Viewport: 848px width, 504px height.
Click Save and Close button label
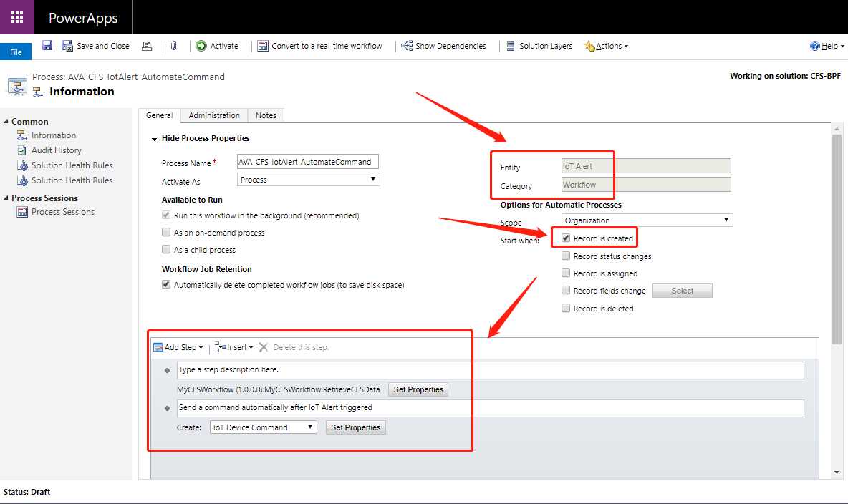pos(102,46)
